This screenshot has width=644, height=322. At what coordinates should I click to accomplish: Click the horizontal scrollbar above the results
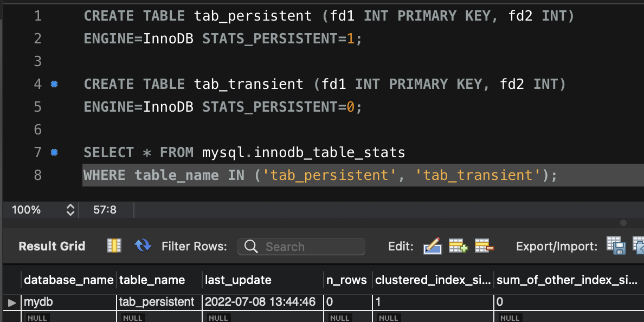[623, 222]
